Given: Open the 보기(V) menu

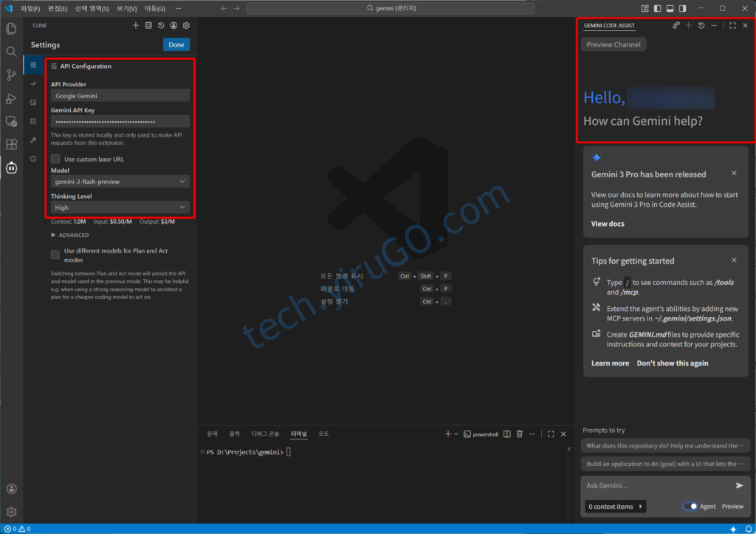Looking at the screenshot, I should click(x=127, y=8).
